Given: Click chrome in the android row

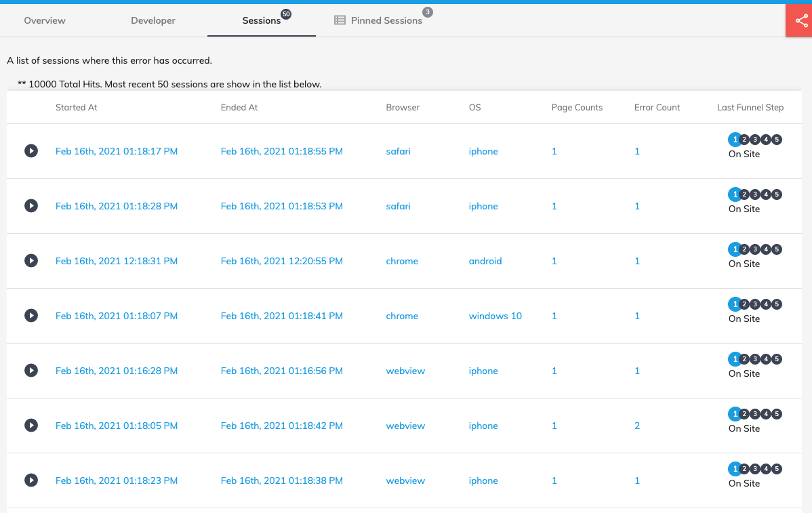Looking at the screenshot, I should click(x=402, y=261).
